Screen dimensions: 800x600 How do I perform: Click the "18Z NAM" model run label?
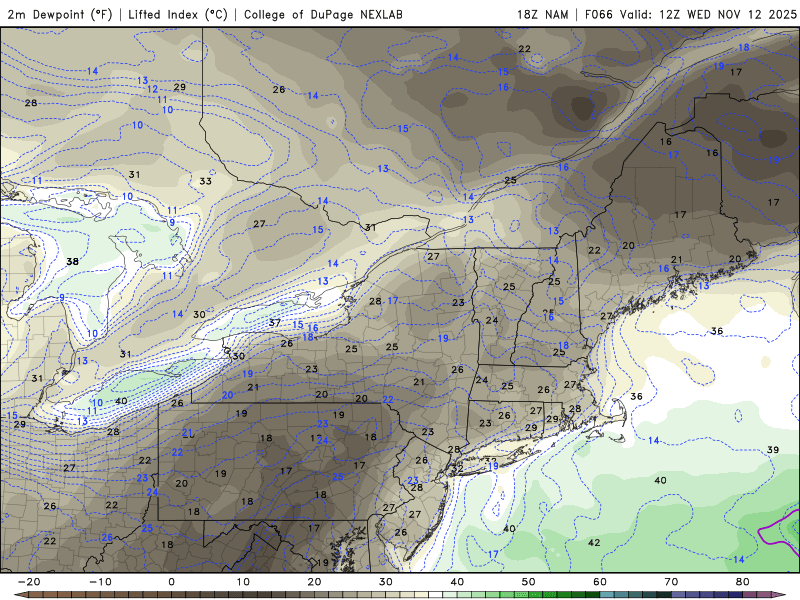542,14
